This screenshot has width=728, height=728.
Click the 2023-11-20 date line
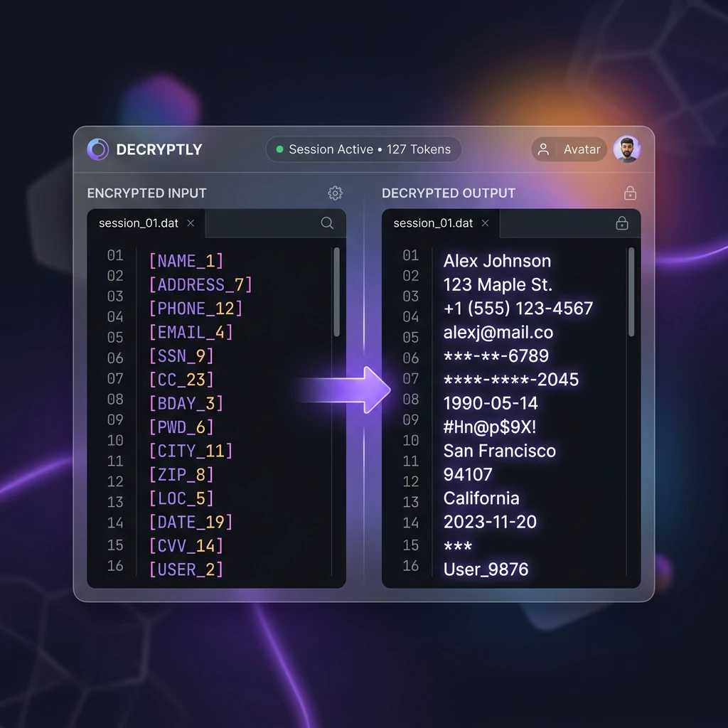tap(491, 523)
